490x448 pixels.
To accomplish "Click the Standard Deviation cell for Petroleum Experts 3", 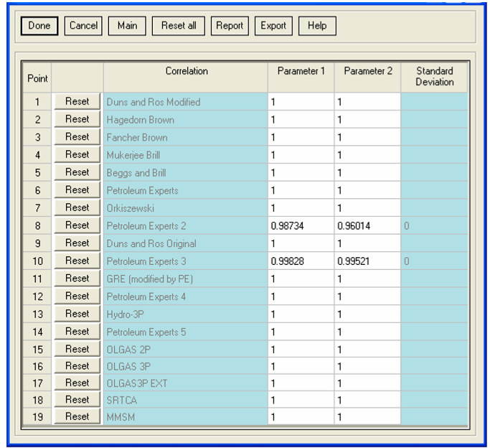I will pos(434,261).
